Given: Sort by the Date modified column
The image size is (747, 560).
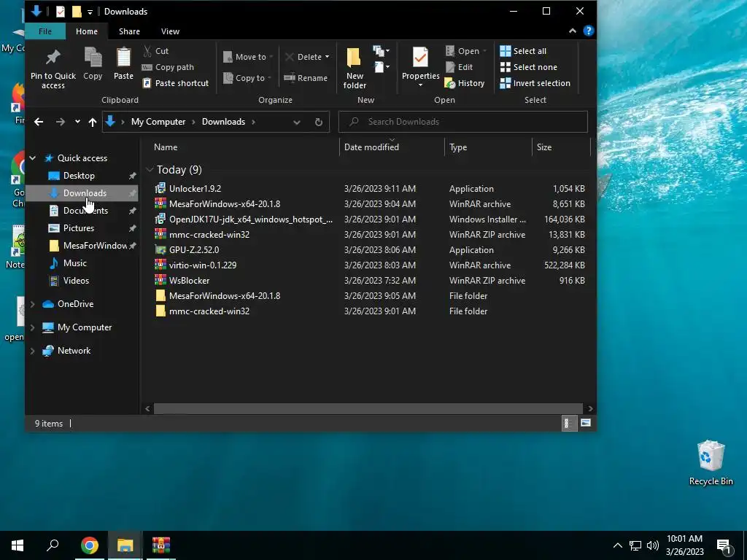Looking at the screenshot, I should [392, 147].
